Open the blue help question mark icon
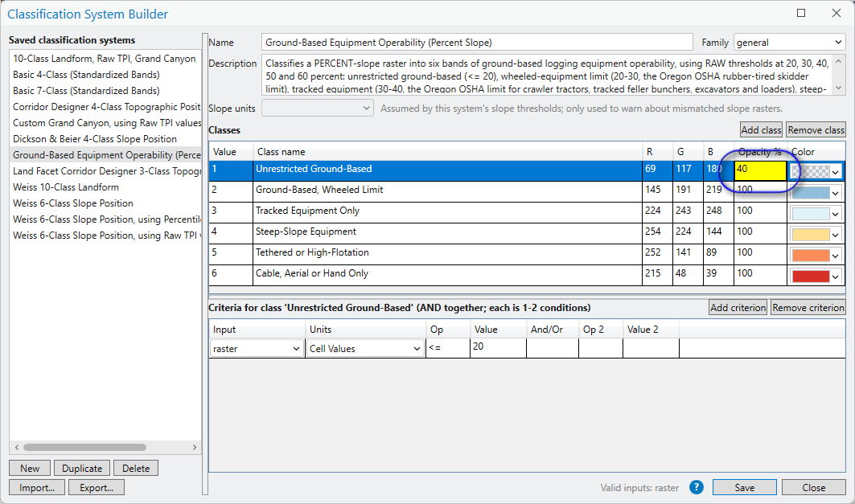855x504 pixels. tap(697, 487)
